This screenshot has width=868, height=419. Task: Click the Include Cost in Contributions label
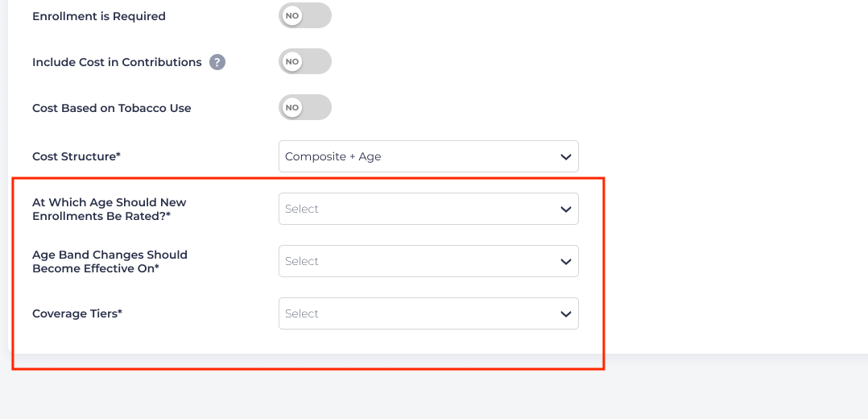click(x=117, y=62)
